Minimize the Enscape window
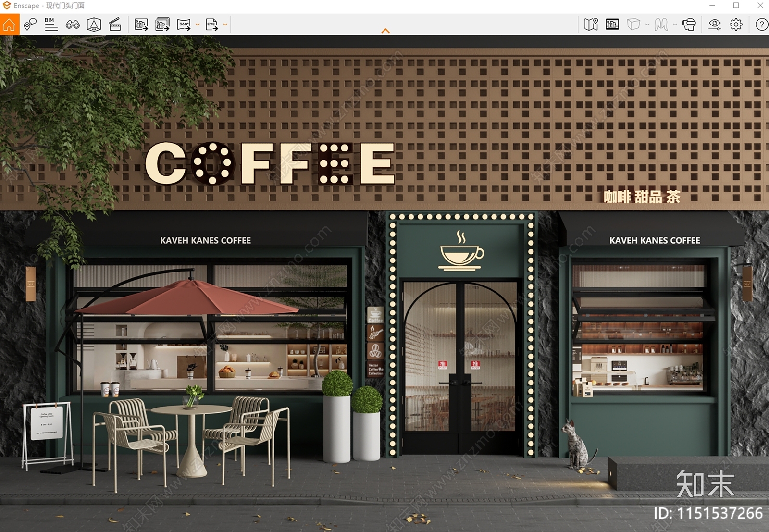The width and height of the screenshot is (769, 532). point(712,5)
